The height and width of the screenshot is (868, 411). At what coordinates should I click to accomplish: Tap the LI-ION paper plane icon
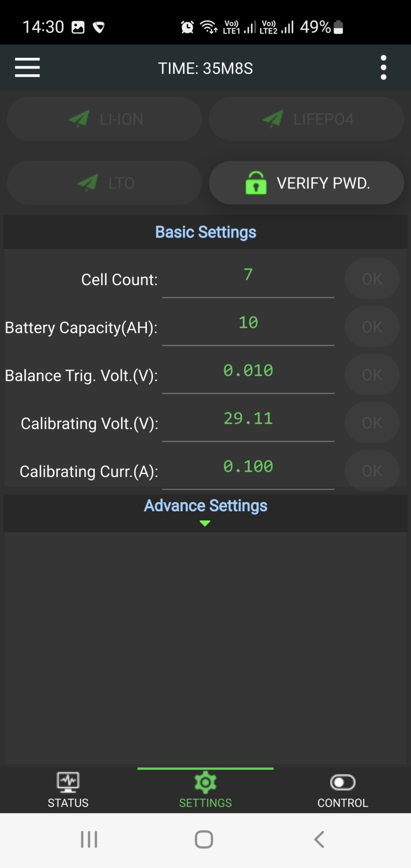click(79, 119)
